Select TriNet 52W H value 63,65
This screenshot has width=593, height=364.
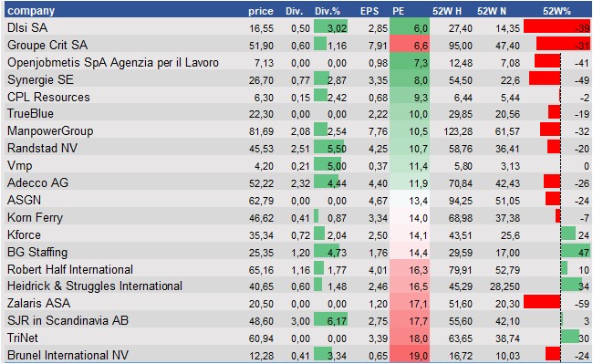pos(460,338)
